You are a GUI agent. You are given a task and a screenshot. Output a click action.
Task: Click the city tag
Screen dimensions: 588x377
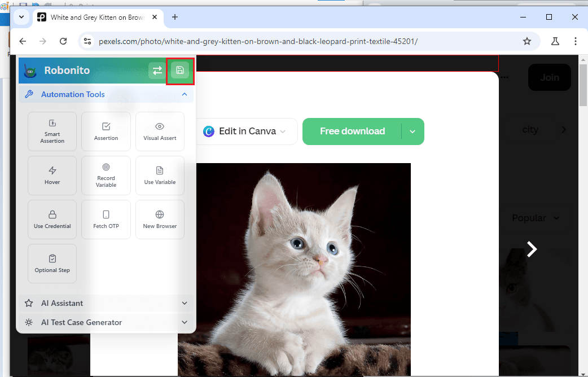(x=530, y=129)
